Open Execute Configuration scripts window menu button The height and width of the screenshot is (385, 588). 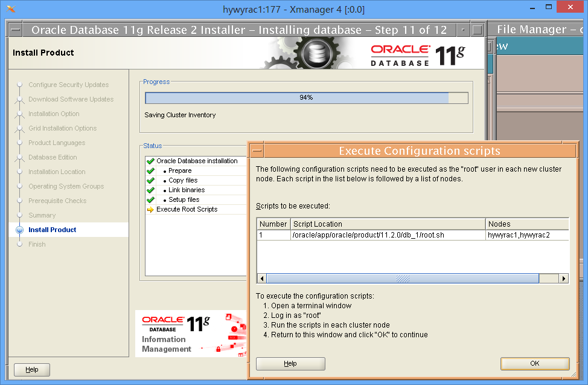click(257, 151)
